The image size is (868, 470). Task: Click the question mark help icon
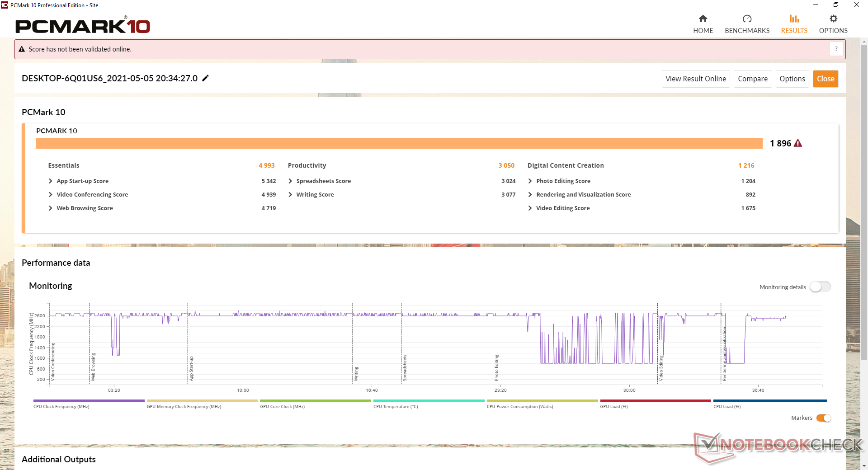pos(836,49)
